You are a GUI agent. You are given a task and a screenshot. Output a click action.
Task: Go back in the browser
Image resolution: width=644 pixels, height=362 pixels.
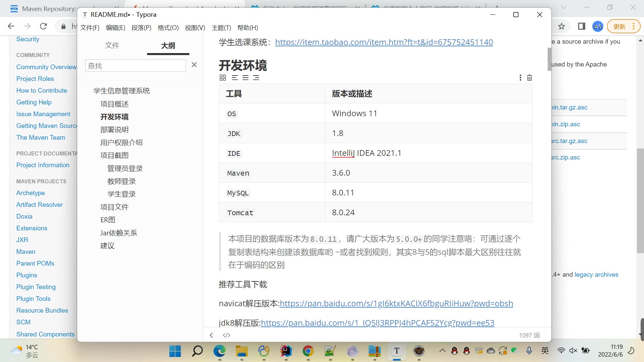(x=11, y=26)
